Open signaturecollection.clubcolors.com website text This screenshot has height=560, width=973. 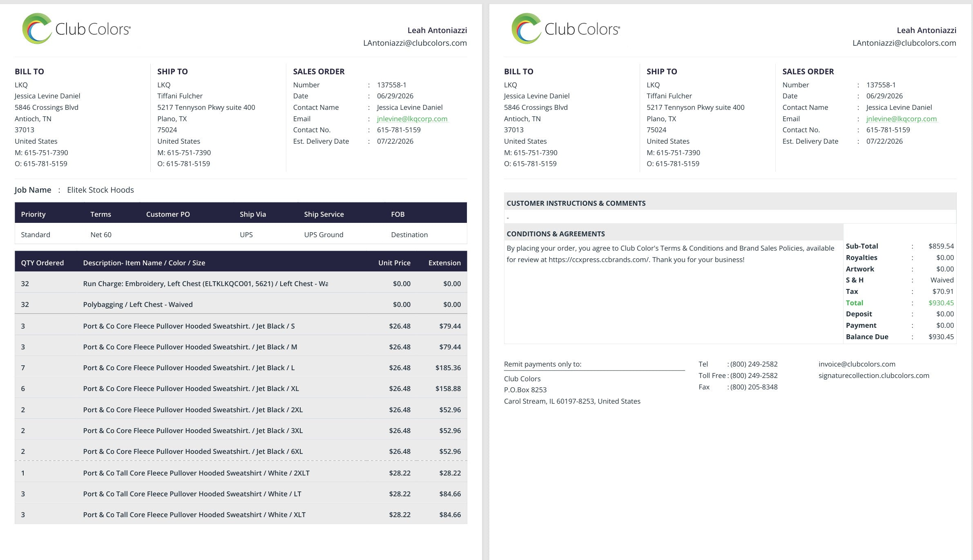pos(874,376)
